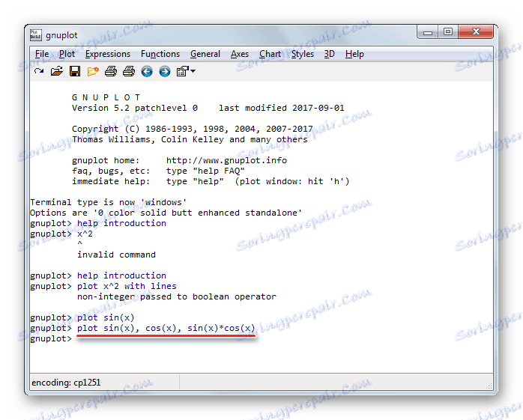
Task: Click the empty last 'gnuplot>' prompt line
Action: click(x=51, y=338)
